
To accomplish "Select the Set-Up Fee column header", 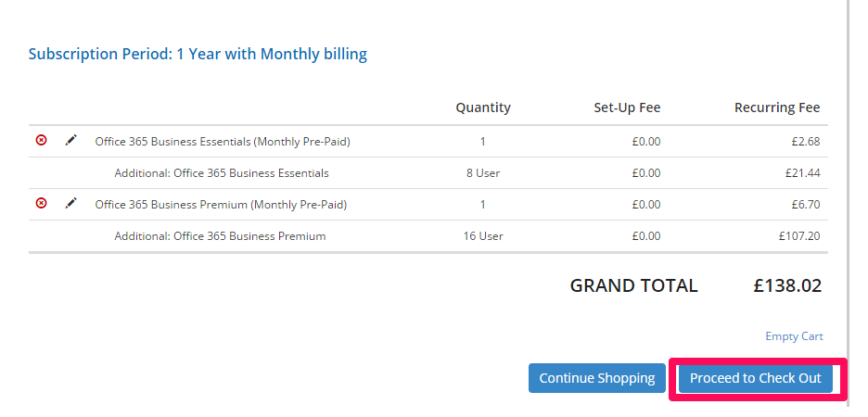I will point(627,107).
